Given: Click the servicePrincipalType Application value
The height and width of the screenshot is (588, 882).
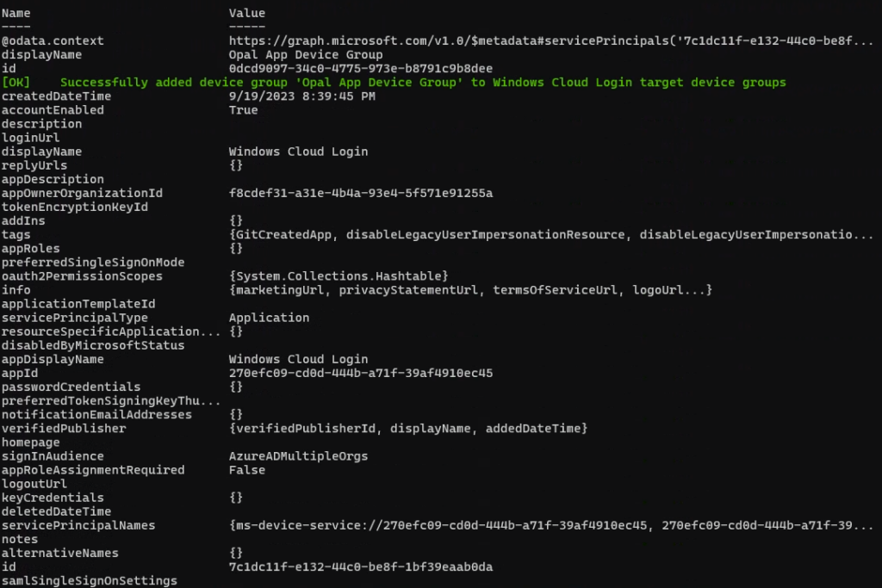Looking at the screenshot, I should click(x=269, y=318).
